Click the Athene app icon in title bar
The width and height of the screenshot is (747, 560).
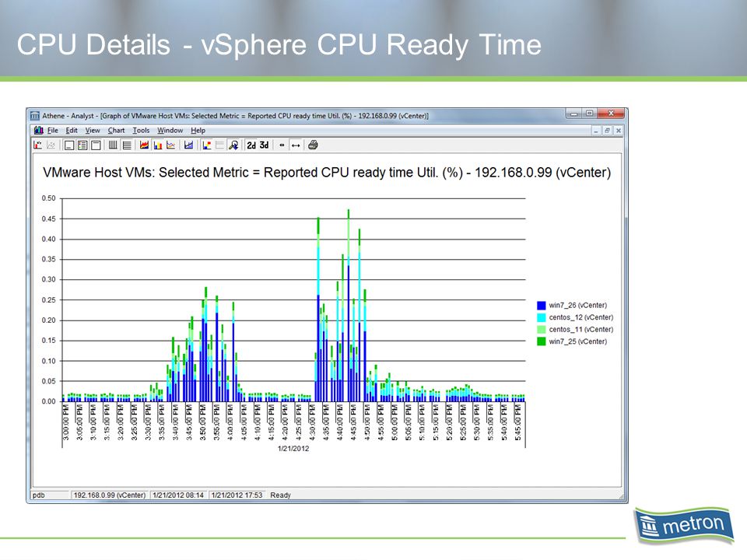click(35, 116)
